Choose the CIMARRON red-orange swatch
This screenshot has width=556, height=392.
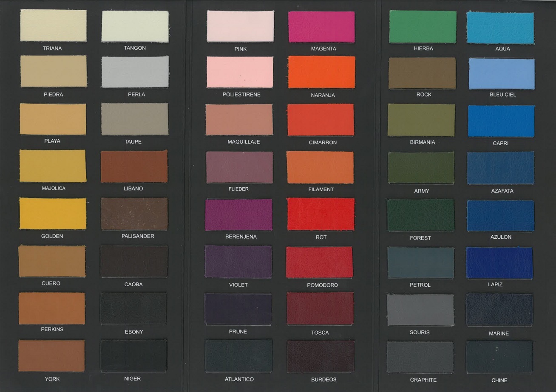[x=321, y=120]
